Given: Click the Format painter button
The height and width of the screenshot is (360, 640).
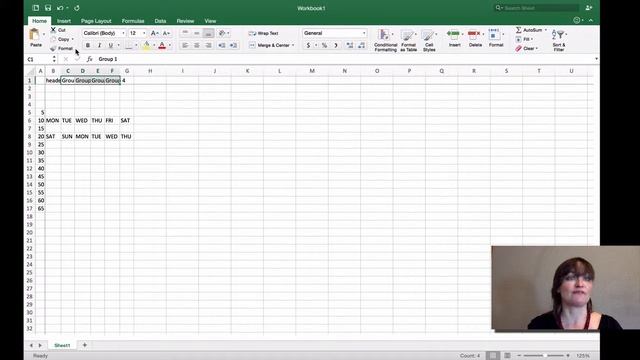Looking at the screenshot, I should (x=62, y=49).
